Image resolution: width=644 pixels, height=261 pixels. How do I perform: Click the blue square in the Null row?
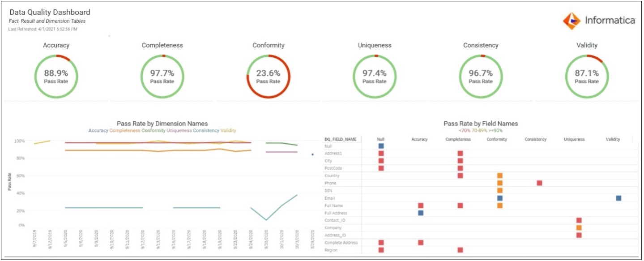coord(381,146)
